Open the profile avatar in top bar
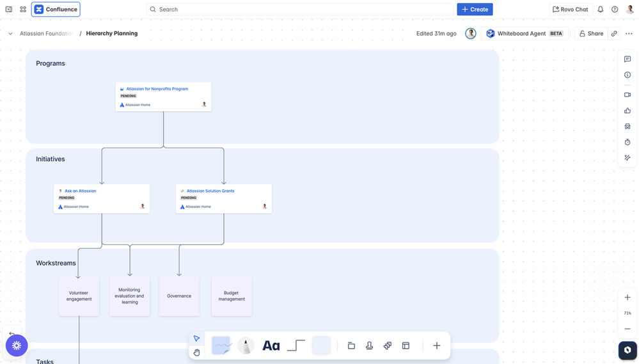Viewport: 639px width, 364px height. click(x=629, y=10)
